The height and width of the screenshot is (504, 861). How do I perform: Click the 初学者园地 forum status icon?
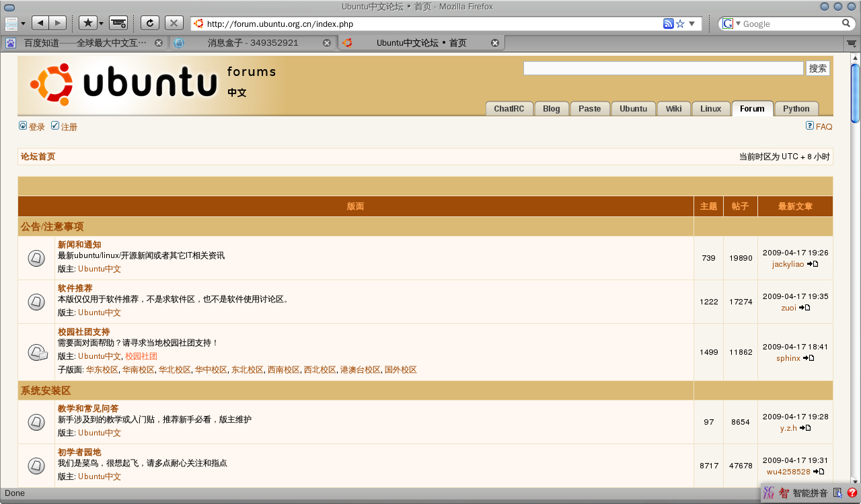(x=36, y=465)
